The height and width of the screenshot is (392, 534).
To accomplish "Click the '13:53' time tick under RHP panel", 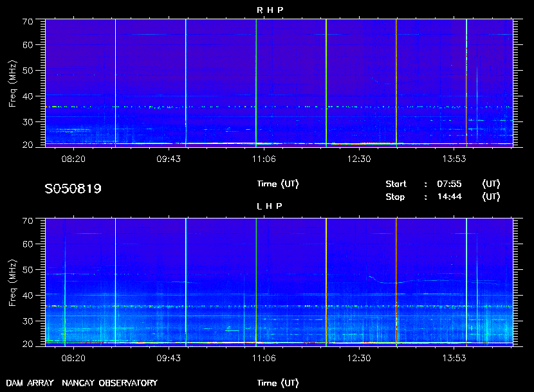I will (454, 159).
